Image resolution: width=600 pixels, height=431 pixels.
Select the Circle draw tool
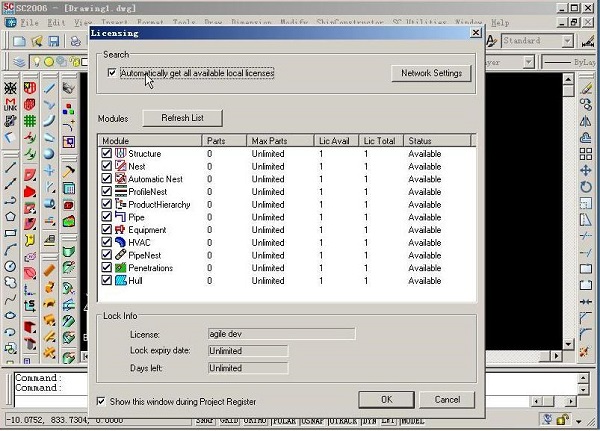10,266
